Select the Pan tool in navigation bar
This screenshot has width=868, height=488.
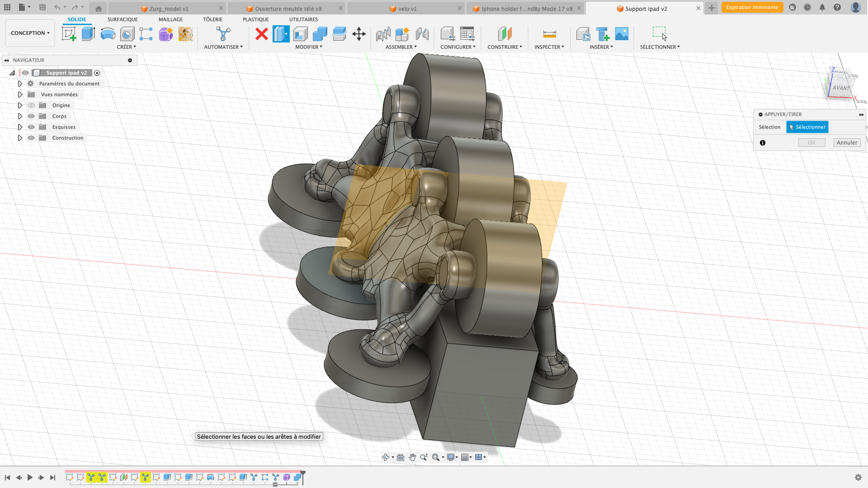tap(412, 457)
